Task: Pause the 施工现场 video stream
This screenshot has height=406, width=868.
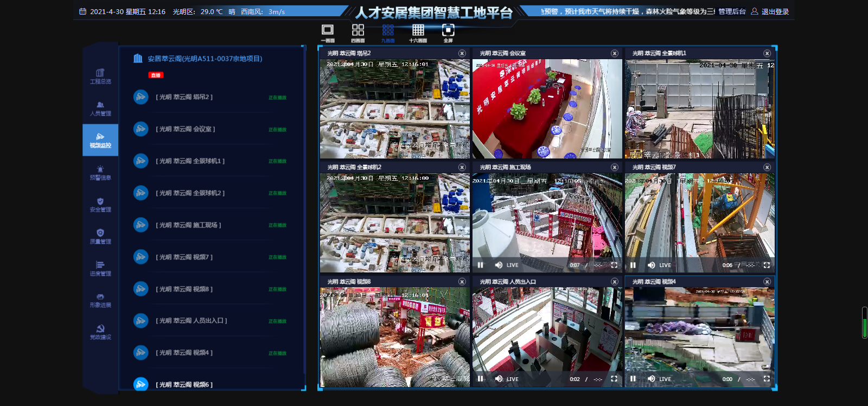Action: point(480,265)
